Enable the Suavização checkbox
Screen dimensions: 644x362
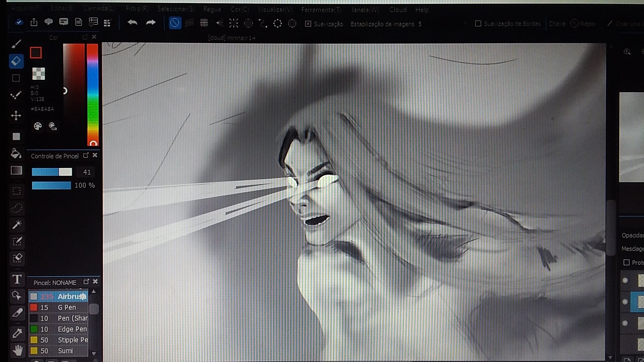(x=308, y=24)
